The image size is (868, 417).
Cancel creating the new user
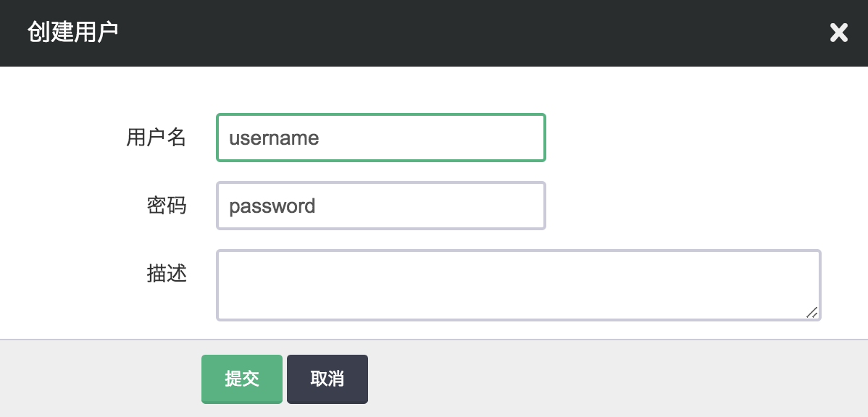327,379
